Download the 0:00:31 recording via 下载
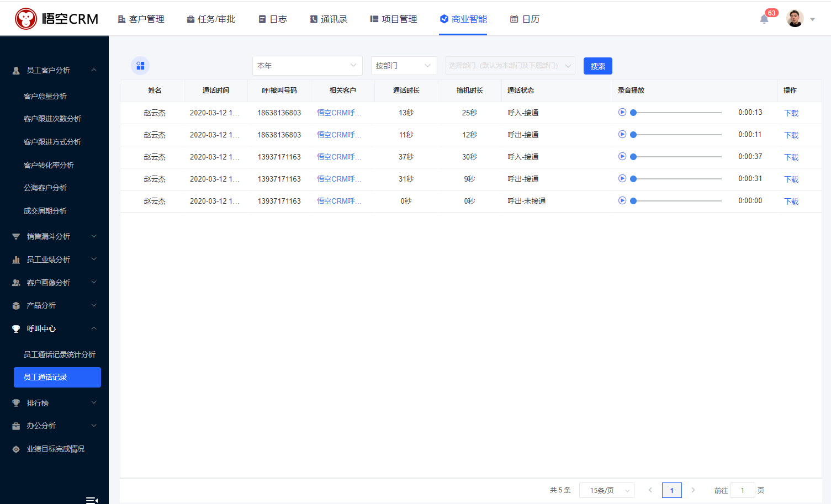Image resolution: width=831 pixels, height=504 pixels. click(791, 179)
